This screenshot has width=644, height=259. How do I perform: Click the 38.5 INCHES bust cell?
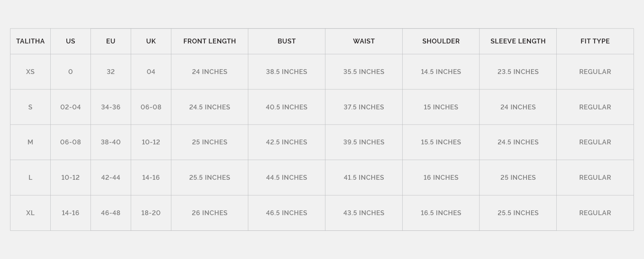pyautogui.click(x=286, y=72)
